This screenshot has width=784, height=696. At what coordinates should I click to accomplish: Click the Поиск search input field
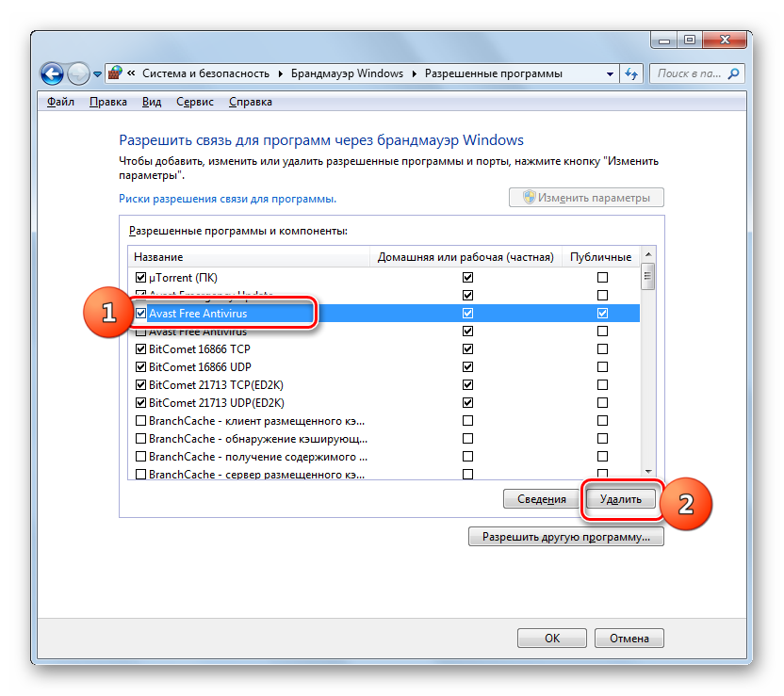point(688,73)
